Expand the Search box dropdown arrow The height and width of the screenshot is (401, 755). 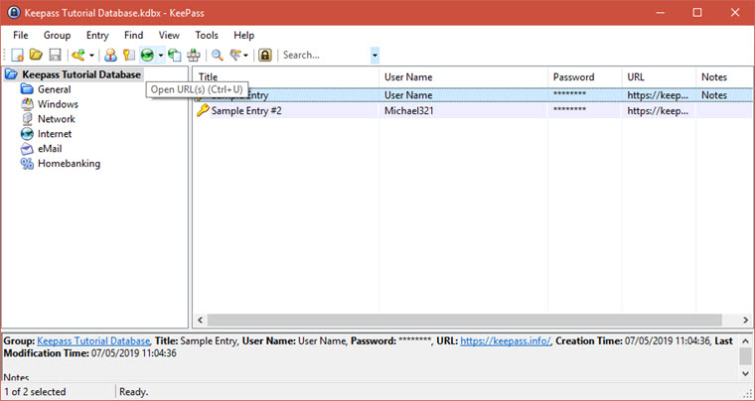pyautogui.click(x=375, y=55)
